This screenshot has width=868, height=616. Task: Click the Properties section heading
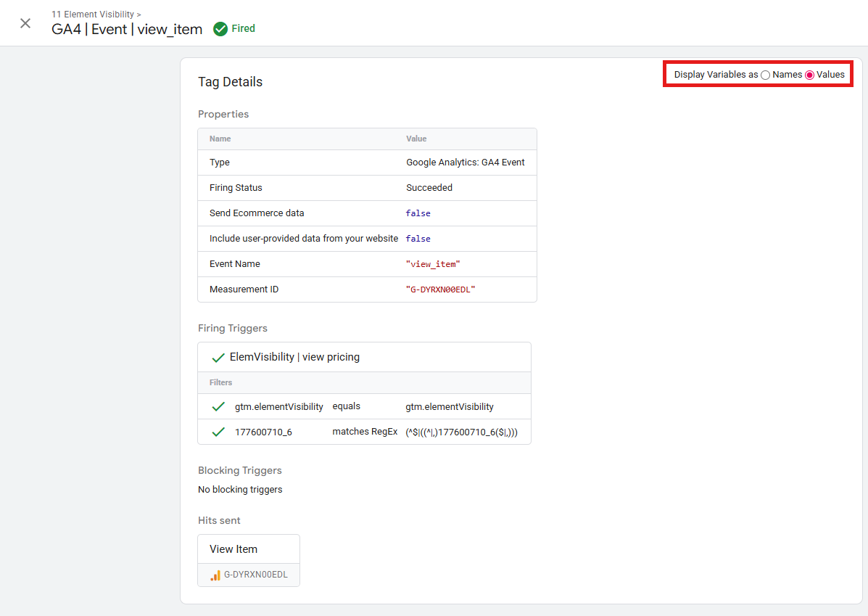223,114
